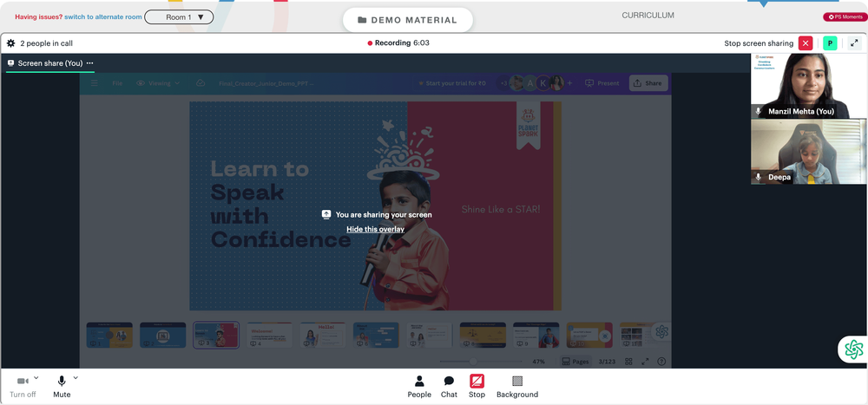
Task: Click the A collaborator avatar
Action: coord(529,83)
